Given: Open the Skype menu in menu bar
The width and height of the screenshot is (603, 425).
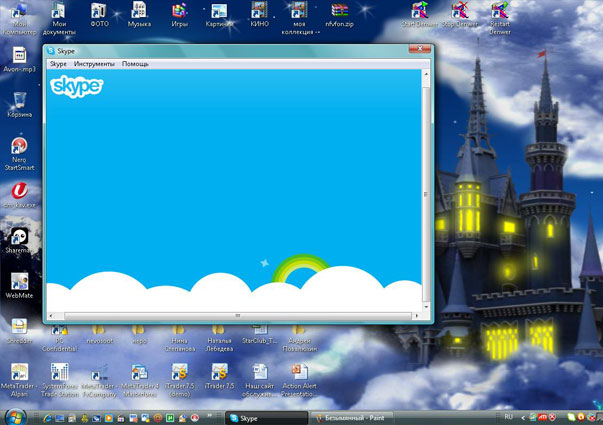Looking at the screenshot, I should coord(58,64).
